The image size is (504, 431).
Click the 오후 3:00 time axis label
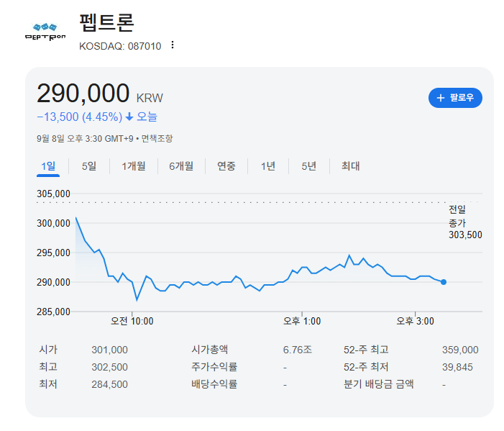[x=415, y=321]
